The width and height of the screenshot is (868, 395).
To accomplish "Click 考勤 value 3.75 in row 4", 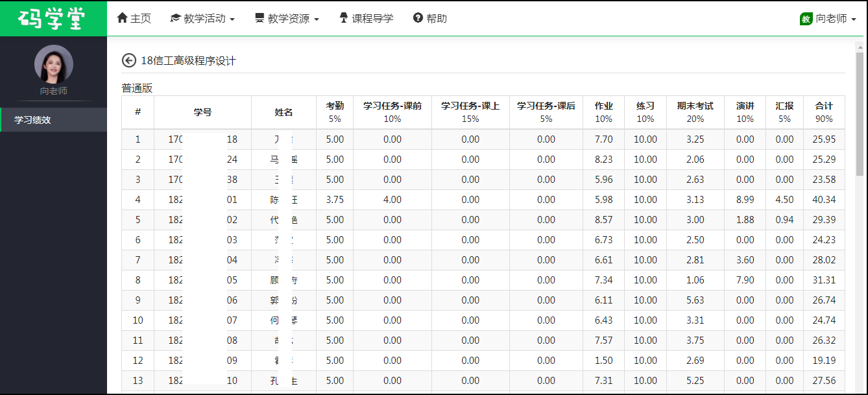I will [335, 200].
